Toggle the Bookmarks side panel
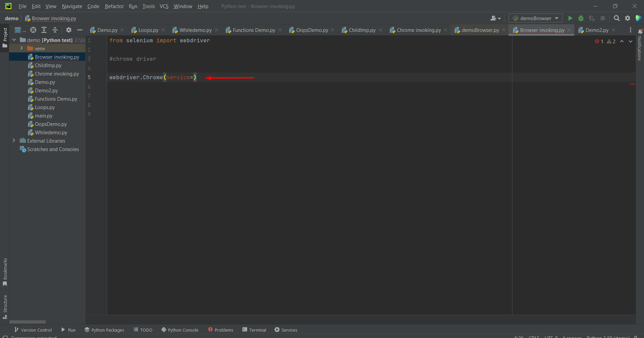This screenshot has height=338, width=644. 5,272
